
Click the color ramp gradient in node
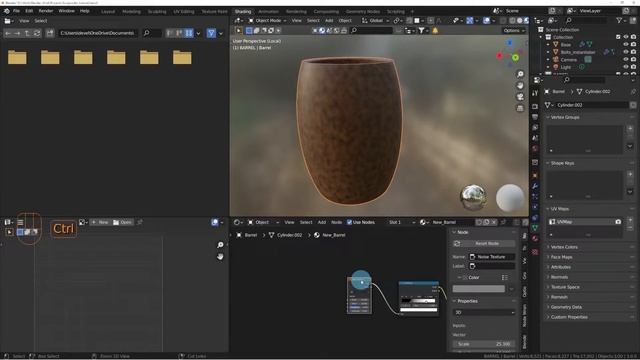419,301
